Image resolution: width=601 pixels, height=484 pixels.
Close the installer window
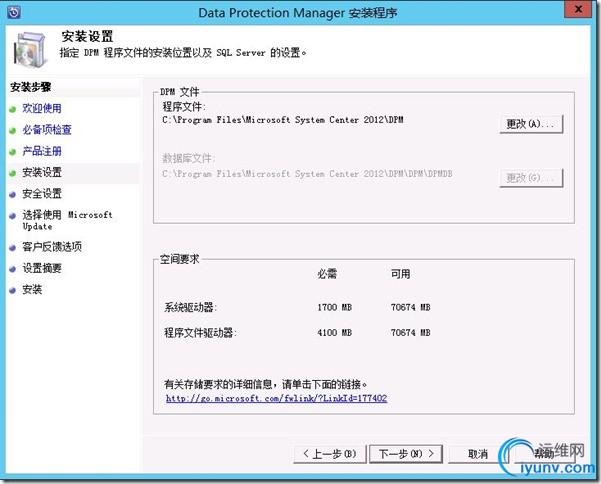tap(578, 10)
